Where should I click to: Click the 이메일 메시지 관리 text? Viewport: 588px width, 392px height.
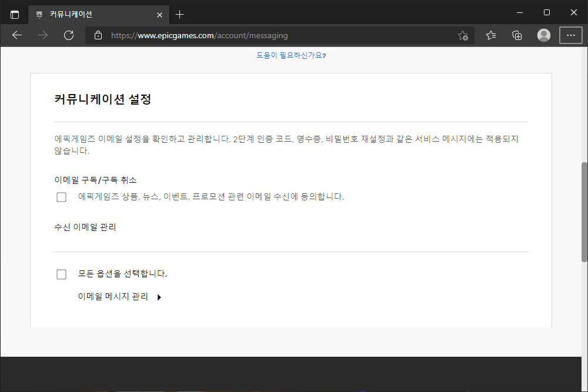point(113,296)
